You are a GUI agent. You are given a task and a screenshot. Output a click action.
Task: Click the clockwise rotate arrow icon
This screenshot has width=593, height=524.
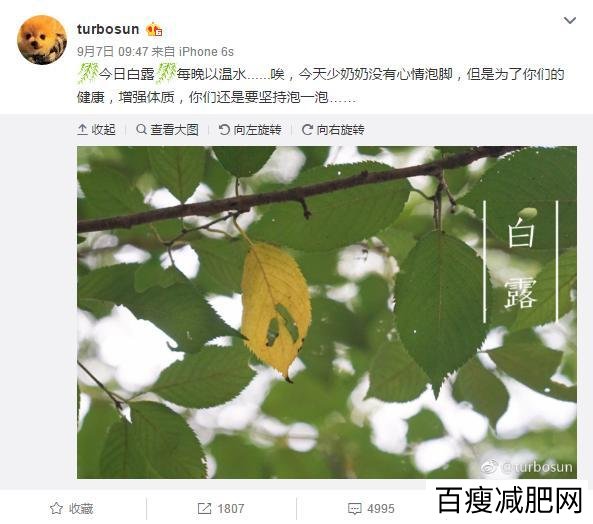tap(307, 130)
